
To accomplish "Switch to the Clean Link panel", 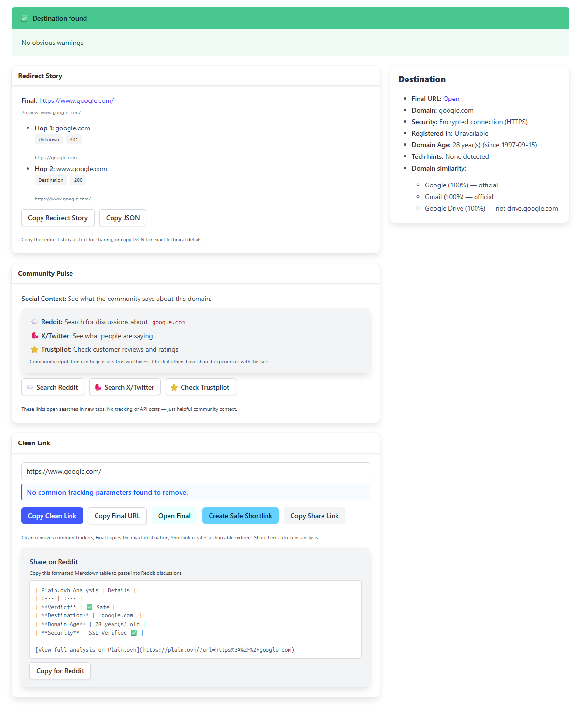I will (34, 443).
